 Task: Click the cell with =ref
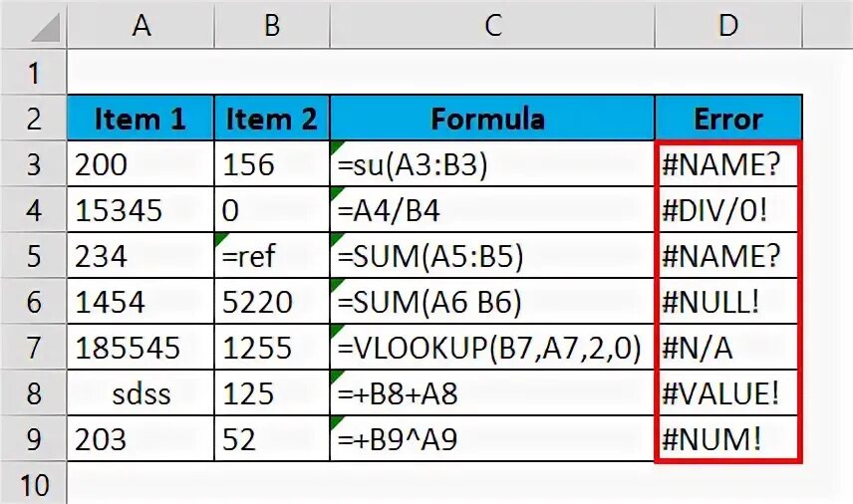point(272,256)
